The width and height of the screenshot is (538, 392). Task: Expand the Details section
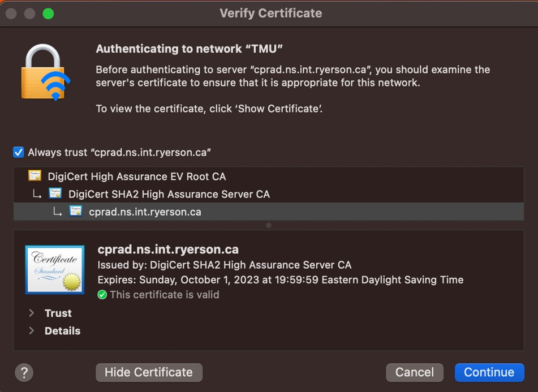pyautogui.click(x=32, y=331)
